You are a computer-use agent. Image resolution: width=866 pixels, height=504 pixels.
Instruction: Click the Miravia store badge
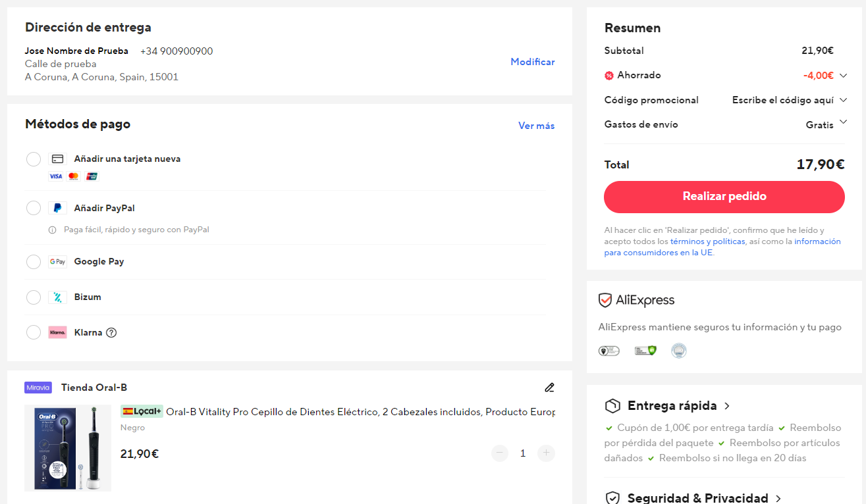[38, 388]
